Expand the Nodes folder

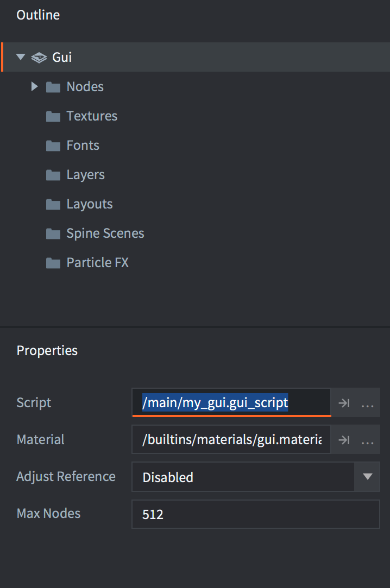(35, 86)
